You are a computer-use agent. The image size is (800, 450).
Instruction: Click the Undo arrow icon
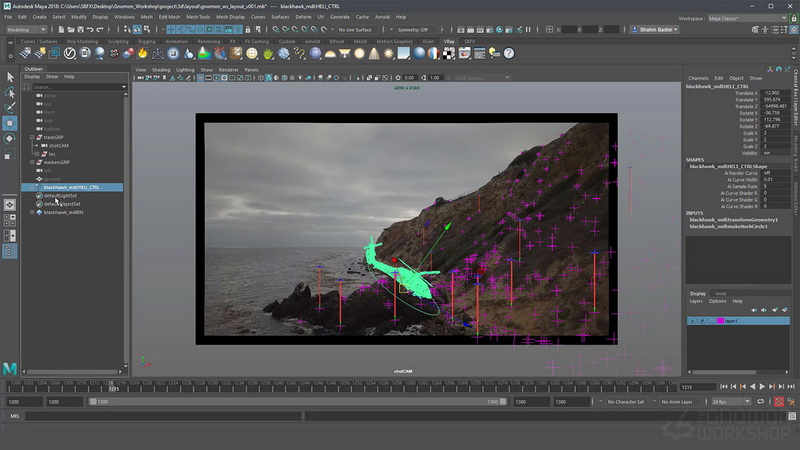(x=90, y=30)
